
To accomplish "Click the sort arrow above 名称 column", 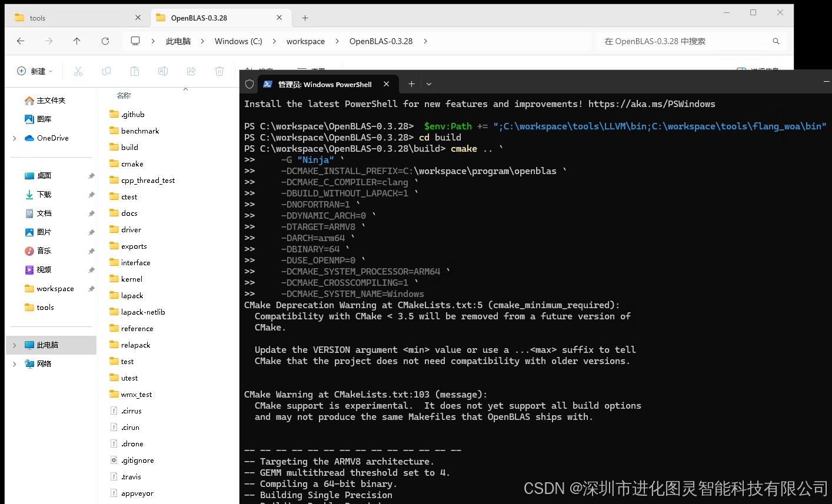I will pos(185,89).
